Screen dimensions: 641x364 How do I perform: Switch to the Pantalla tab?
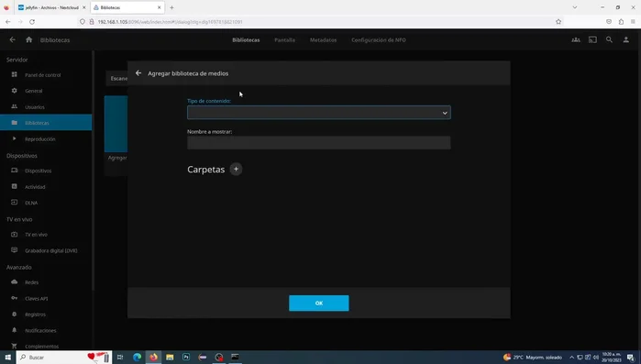tap(284, 40)
